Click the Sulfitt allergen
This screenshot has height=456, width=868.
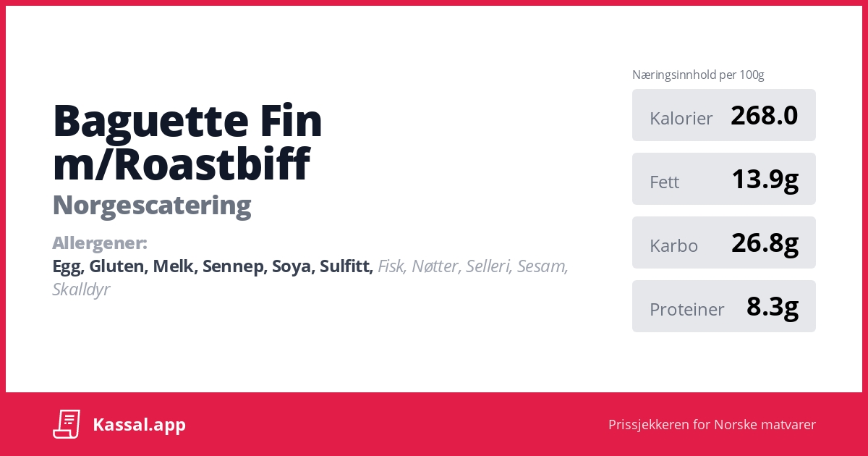(x=346, y=266)
